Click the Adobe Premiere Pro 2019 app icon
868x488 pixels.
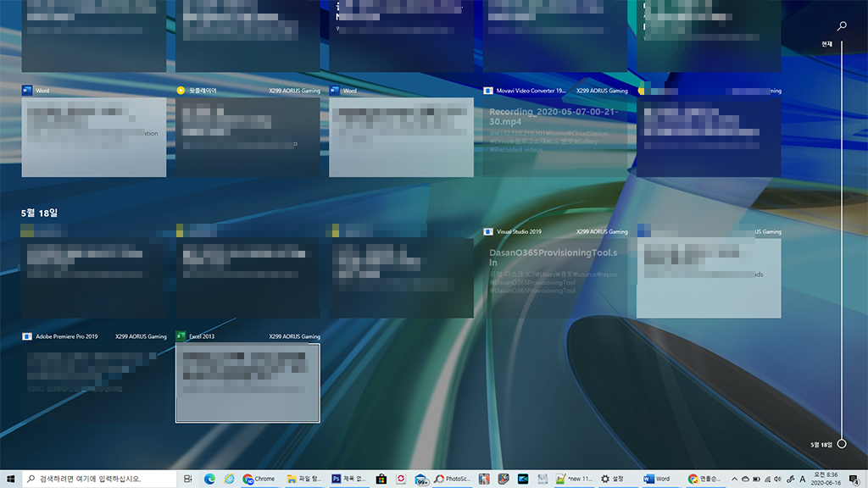pyautogui.click(x=26, y=335)
